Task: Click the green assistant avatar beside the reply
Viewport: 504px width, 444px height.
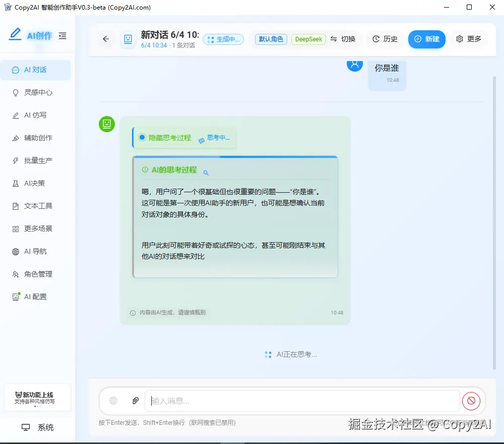Action: click(106, 124)
